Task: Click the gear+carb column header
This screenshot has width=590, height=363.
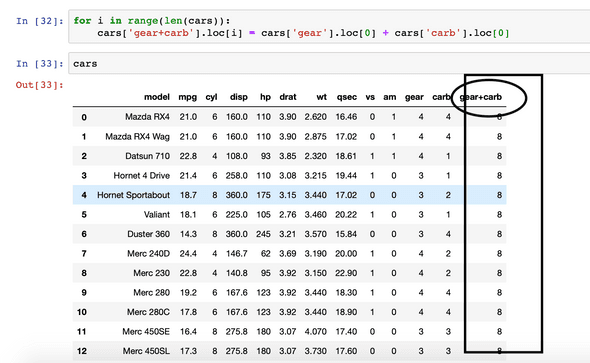Action: [481, 97]
